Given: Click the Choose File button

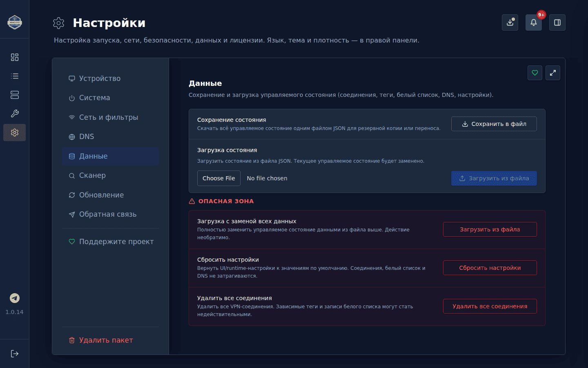Looking at the screenshot, I should coord(219,178).
